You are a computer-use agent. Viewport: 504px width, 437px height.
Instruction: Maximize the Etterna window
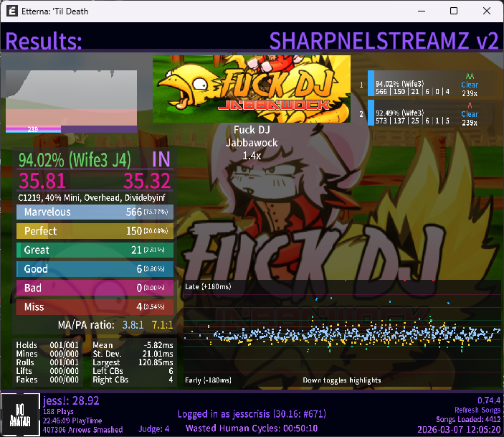tap(454, 11)
